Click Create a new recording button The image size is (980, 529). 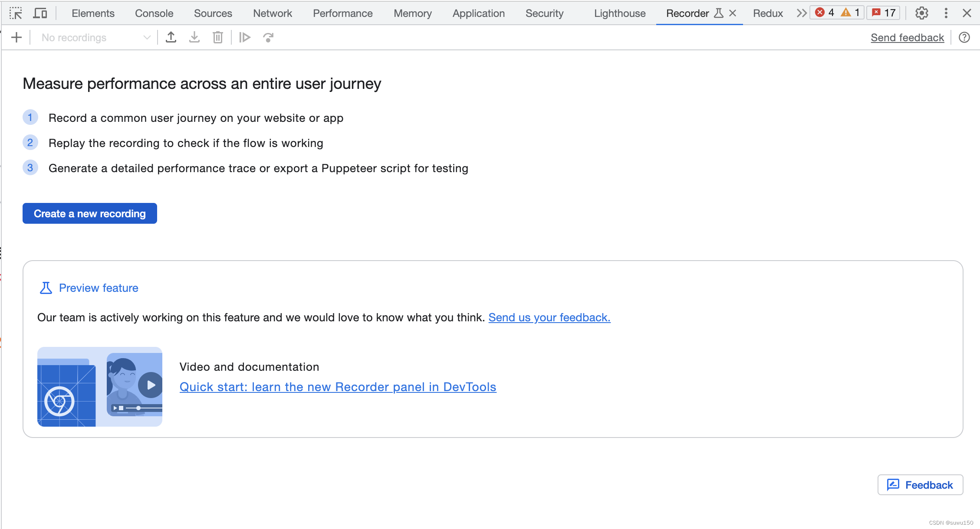point(90,213)
